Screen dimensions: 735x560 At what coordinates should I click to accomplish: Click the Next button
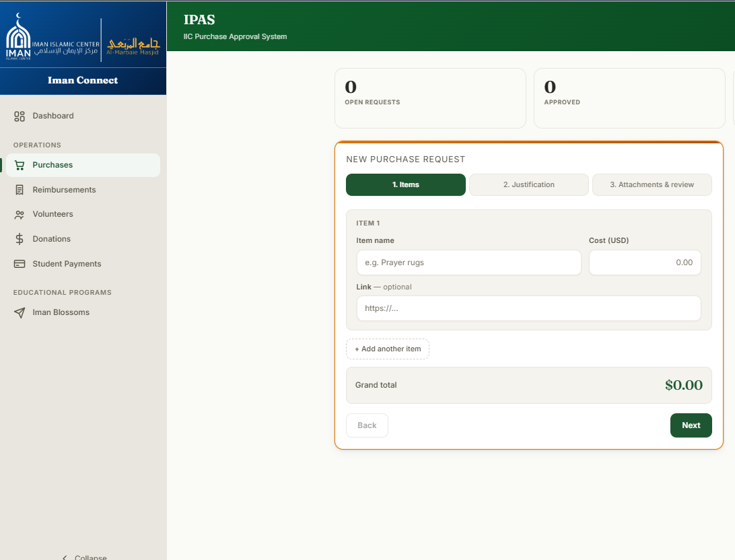[x=691, y=425]
